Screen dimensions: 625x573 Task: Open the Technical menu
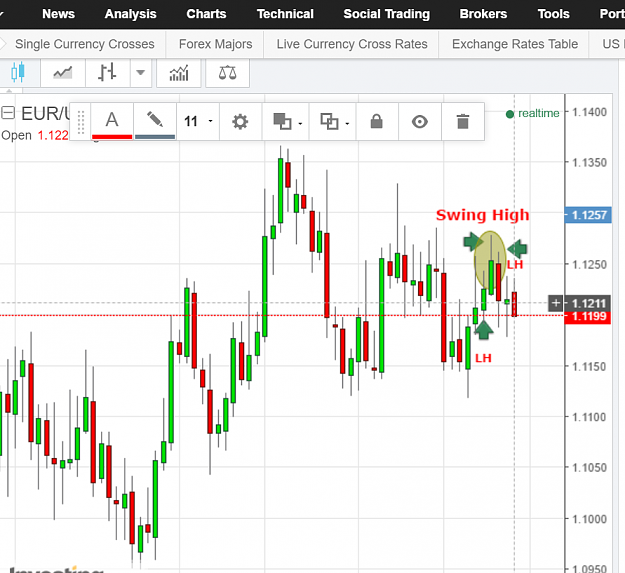[x=285, y=14]
